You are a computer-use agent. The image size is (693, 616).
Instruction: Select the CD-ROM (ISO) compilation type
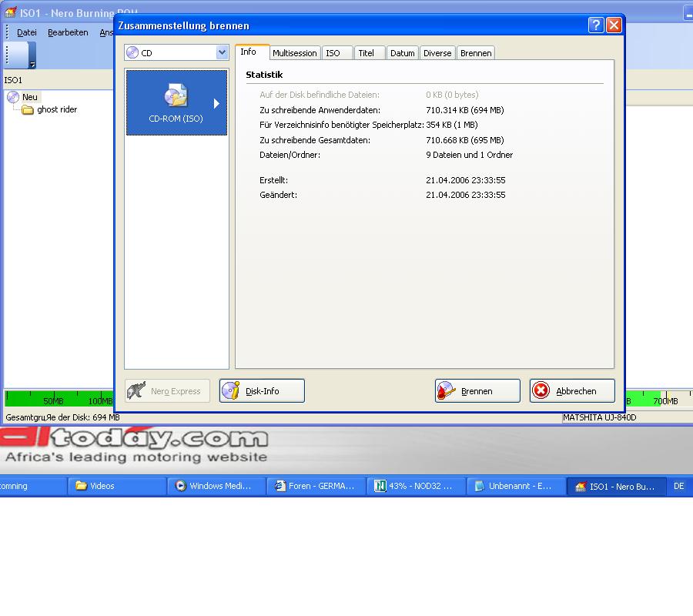(176, 102)
